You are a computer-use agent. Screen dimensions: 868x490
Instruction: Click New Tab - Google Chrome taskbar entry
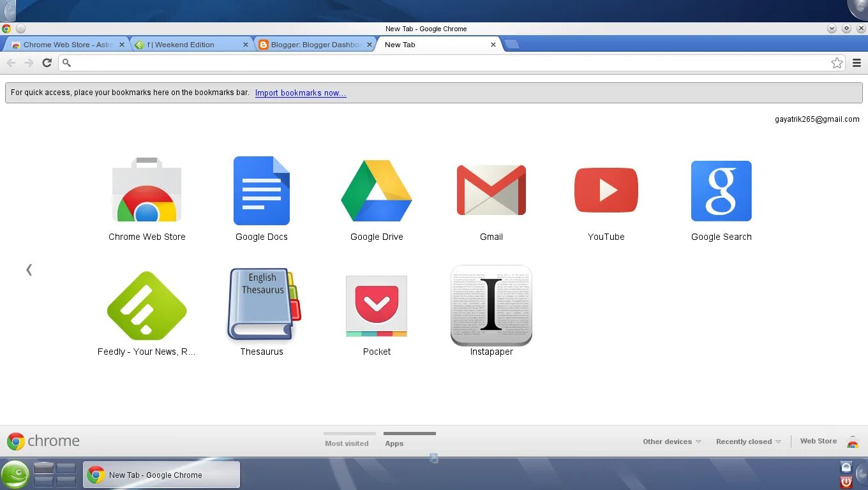coord(161,475)
